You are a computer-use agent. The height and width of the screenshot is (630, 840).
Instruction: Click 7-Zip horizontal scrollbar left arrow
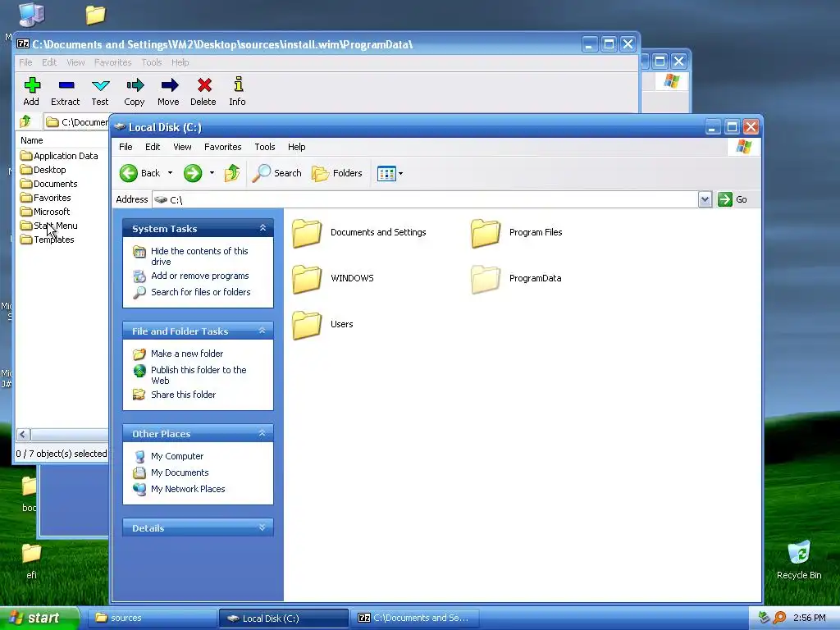(22, 435)
